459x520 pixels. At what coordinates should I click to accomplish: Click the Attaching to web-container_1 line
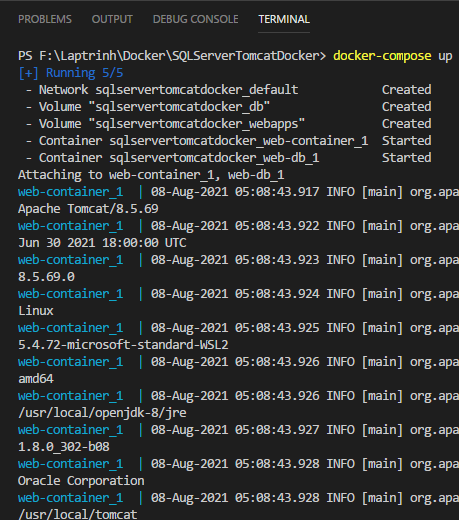pyautogui.click(x=151, y=175)
